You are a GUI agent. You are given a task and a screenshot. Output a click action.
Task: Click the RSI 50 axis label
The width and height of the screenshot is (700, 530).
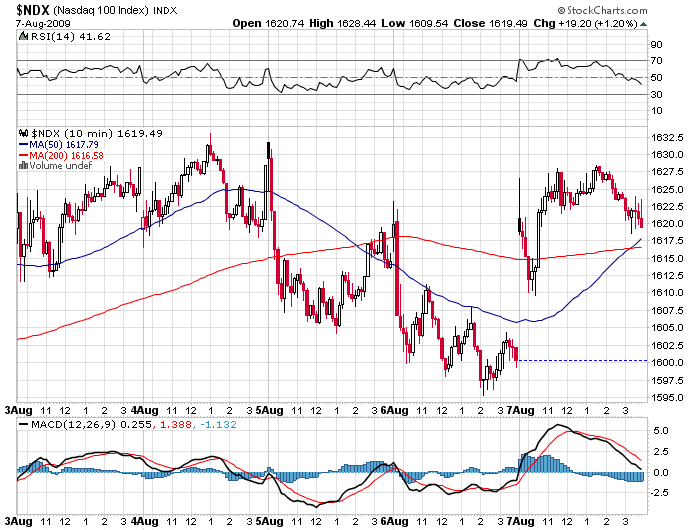coord(656,78)
